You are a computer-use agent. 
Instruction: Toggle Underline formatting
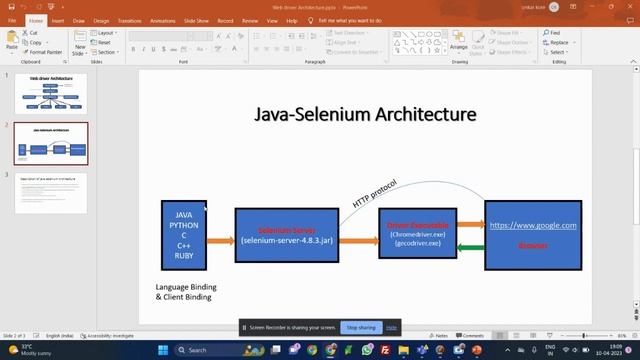tap(153, 49)
